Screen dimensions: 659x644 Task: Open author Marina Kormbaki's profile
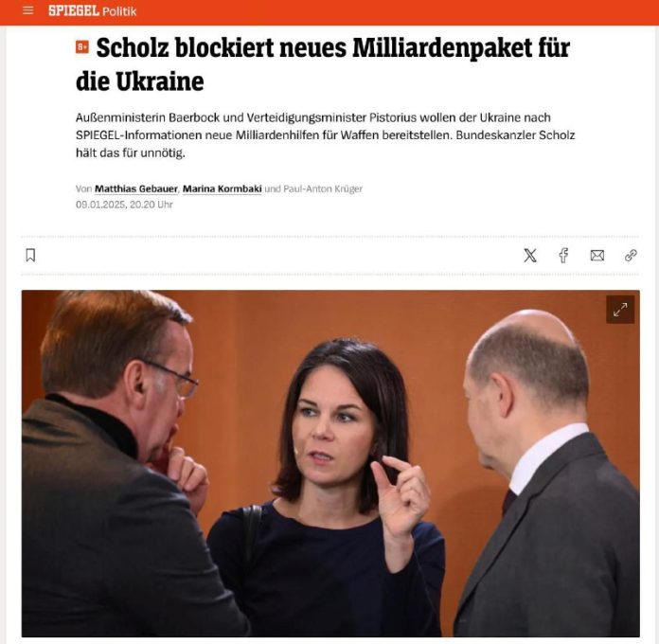click(222, 188)
